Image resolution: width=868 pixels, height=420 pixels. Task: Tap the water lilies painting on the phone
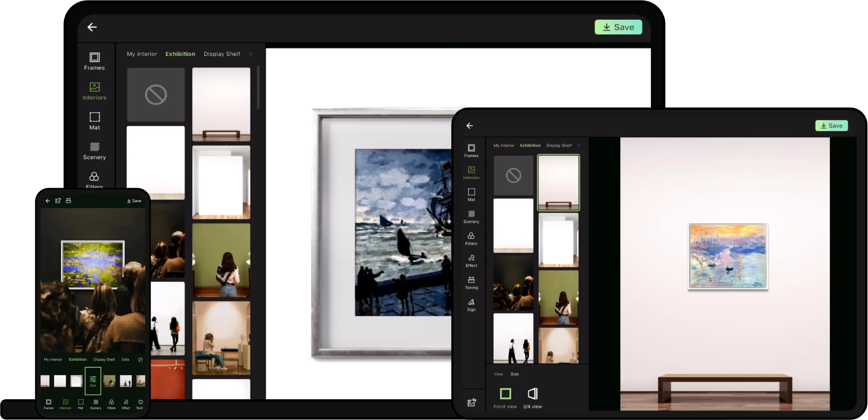[x=93, y=265]
